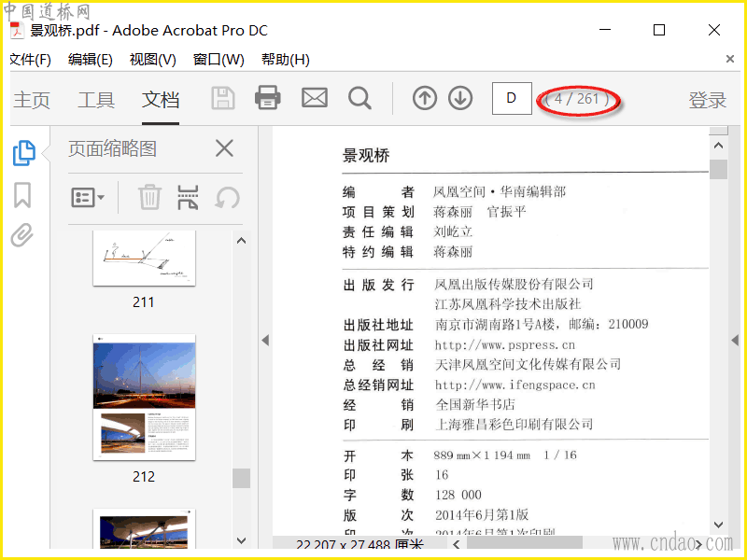747x560 pixels.
Task: Click document vertical scrollbar thumb
Action: click(x=718, y=169)
